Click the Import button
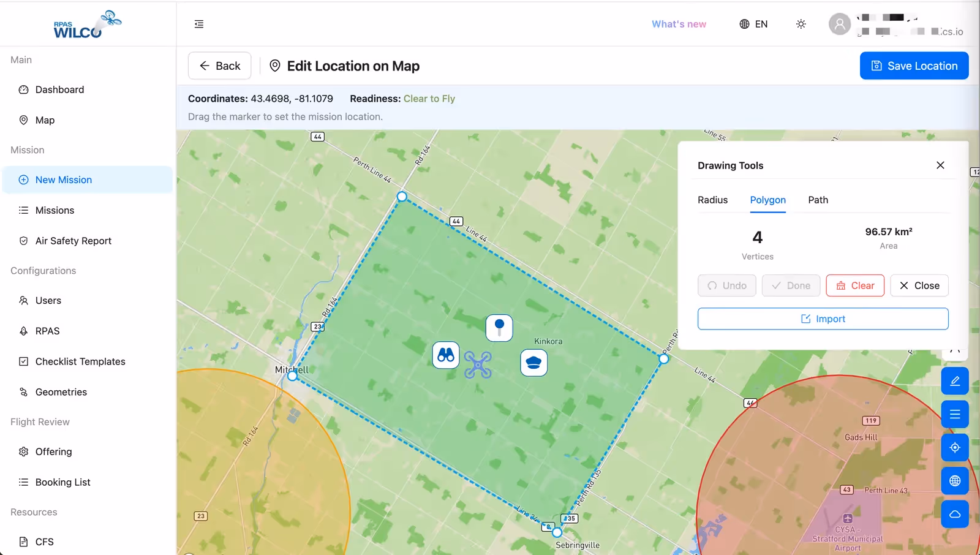The height and width of the screenshot is (555, 980). pos(823,319)
